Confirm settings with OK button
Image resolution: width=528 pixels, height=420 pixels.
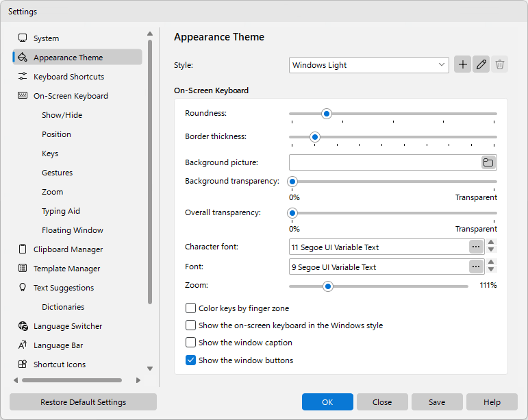pos(327,402)
